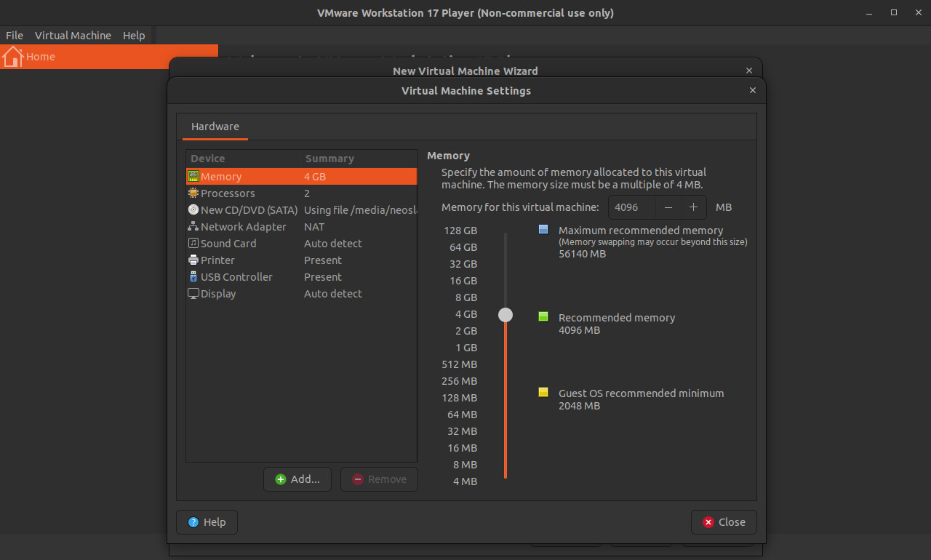Screen dimensions: 931x560
Task: Click the Processors CPU icon
Action: [x=193, y=193]
